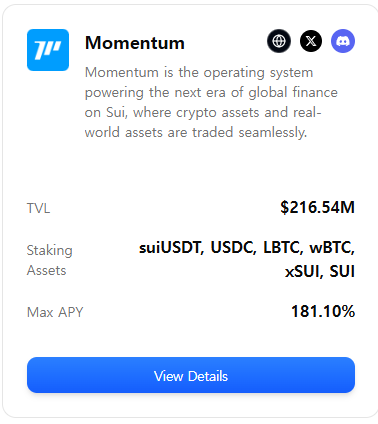Click the phrase "global finance" in description

[293, 92]
